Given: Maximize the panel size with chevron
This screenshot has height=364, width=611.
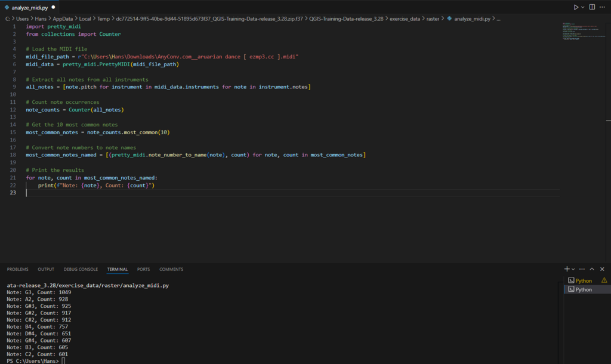Looking at the screenshot, I should point(592,269).
